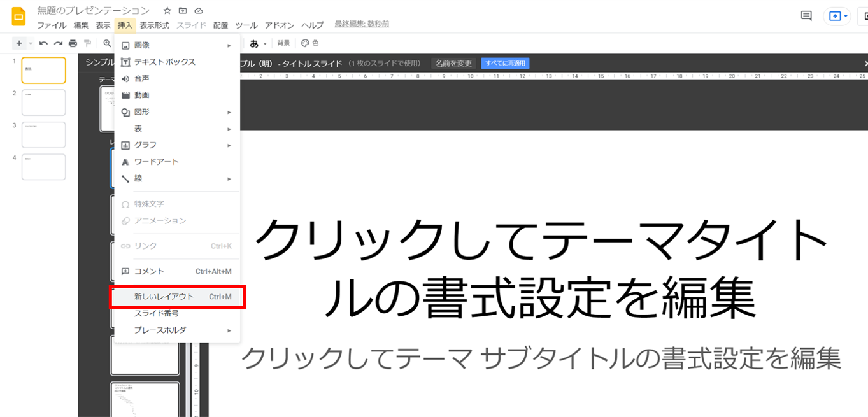Click the redo arrow icon
The width and height of the screenshot is (868, 417).
pos(58,43)
